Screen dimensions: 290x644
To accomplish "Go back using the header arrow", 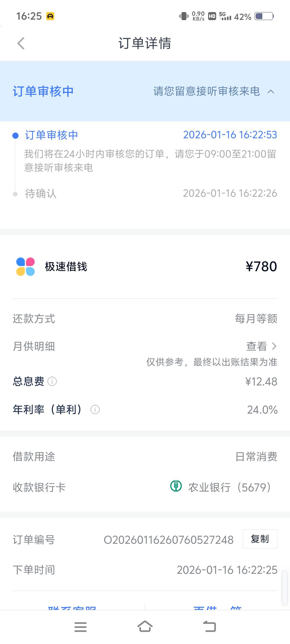I will coord(21,43).
